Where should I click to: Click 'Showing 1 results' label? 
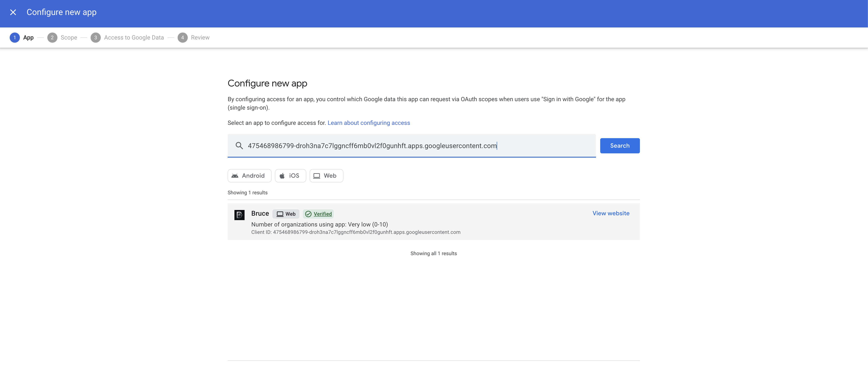point(247,192)
